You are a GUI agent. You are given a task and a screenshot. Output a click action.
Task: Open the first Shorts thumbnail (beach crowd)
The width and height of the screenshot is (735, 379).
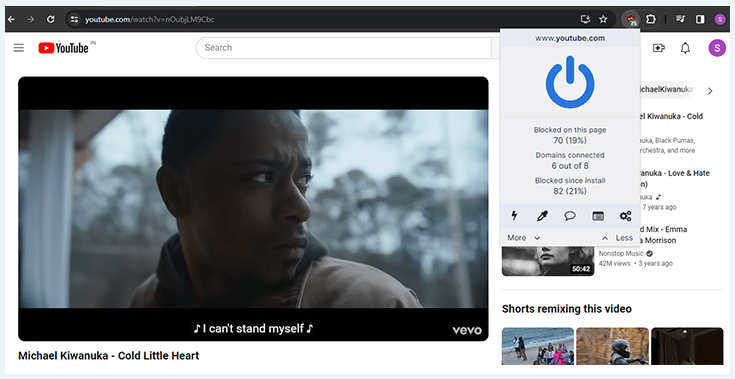tap(538, 346)
